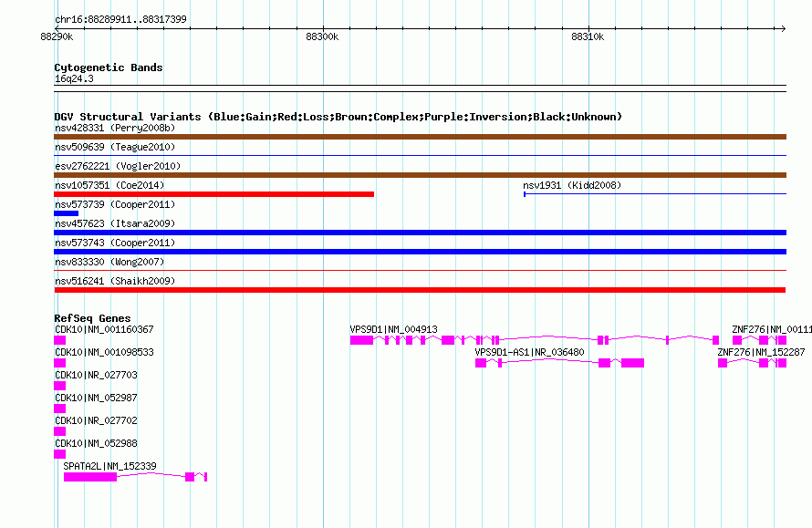Image resolution: width=812 pixels, height=528 pixels.
Task: Open the RefSeq Genes track title
Action: [92, 318]
